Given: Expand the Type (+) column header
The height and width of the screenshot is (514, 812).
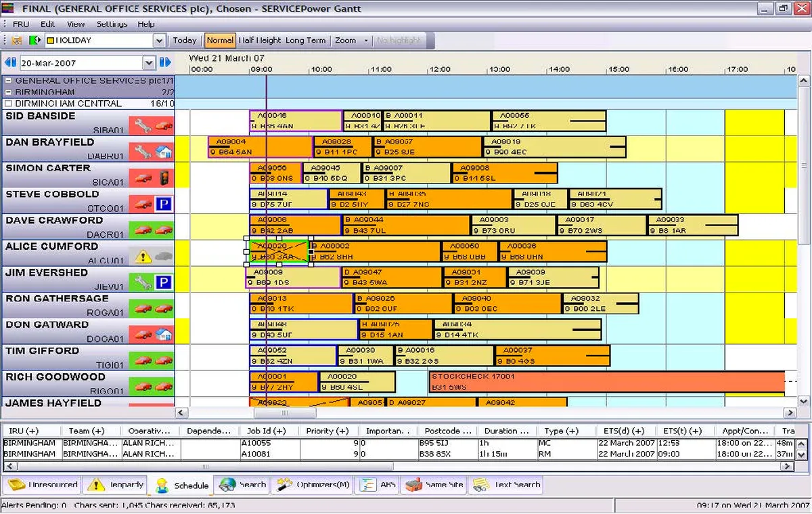Looking at the screenshot, I should point(566,431).
